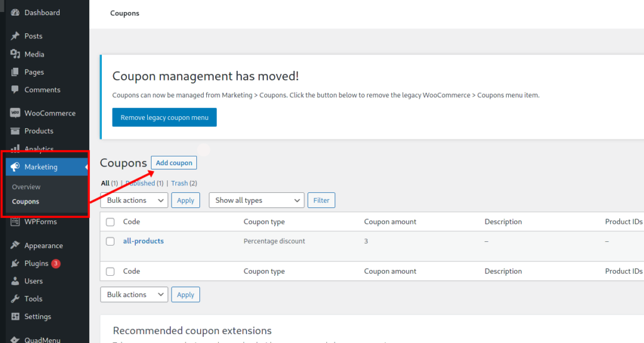Screen dimensions: 644x343
Task: Open the top Bulk actions dropdown
Action: click(x=134, y=200)
